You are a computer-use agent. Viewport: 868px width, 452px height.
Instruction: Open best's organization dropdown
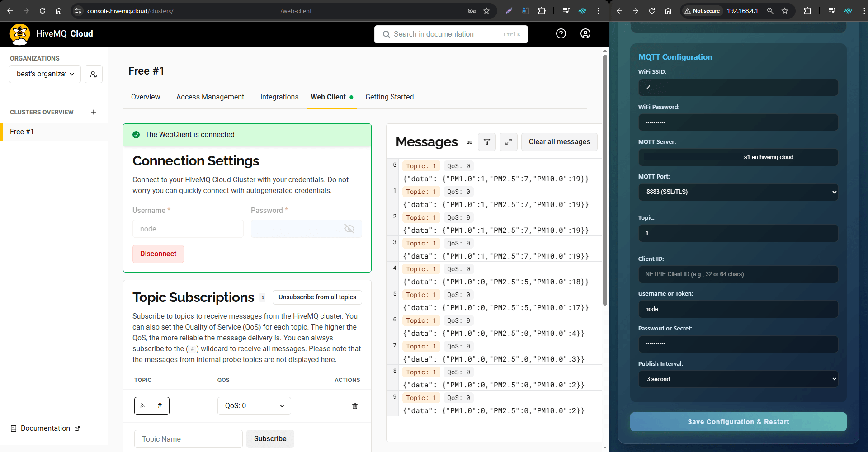tap(45, 74)
